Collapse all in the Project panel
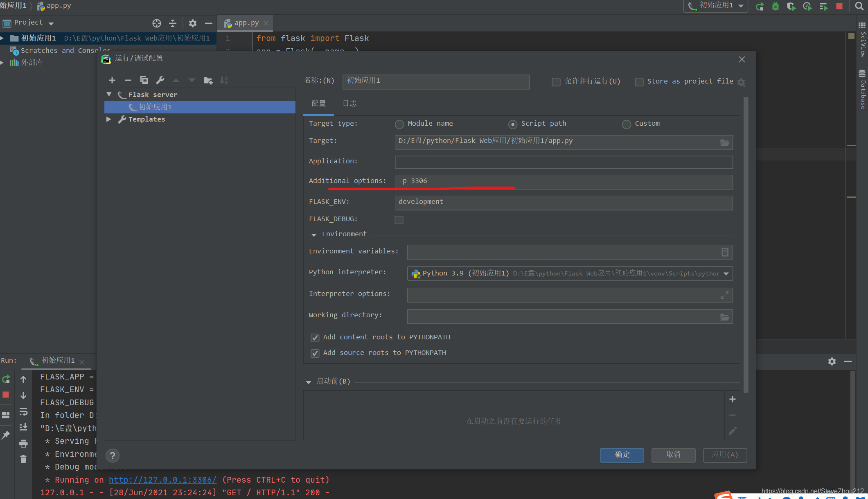Viewport: 868px width, 499px height. (x=173, y=23)
